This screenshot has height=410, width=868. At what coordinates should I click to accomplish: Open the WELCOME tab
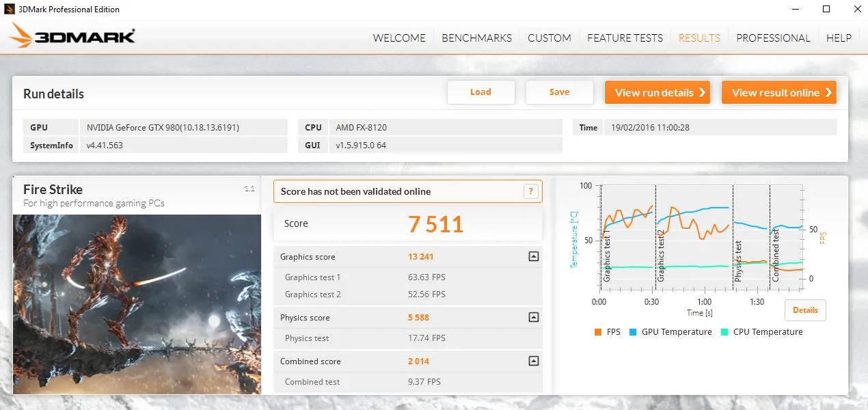(x=399, y=38)
